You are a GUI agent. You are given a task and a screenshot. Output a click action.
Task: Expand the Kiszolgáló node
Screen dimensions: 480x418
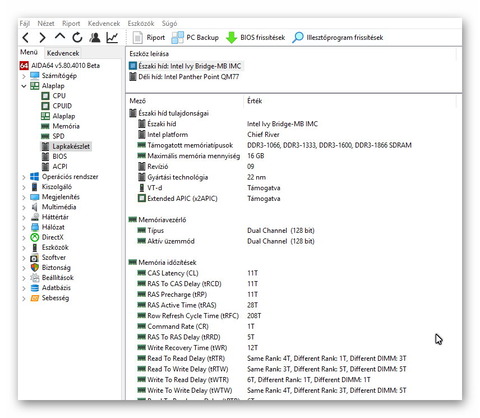tap(24, 187)
